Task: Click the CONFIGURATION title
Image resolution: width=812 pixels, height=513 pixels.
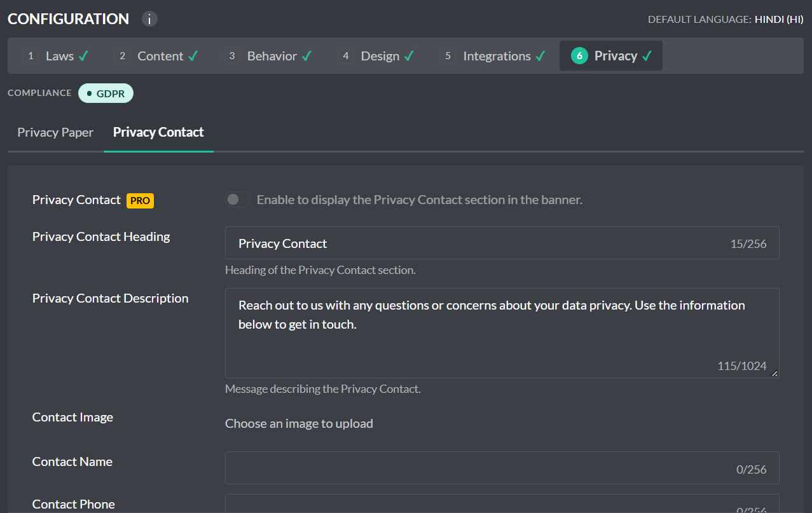Action: (x=68, y=19)
